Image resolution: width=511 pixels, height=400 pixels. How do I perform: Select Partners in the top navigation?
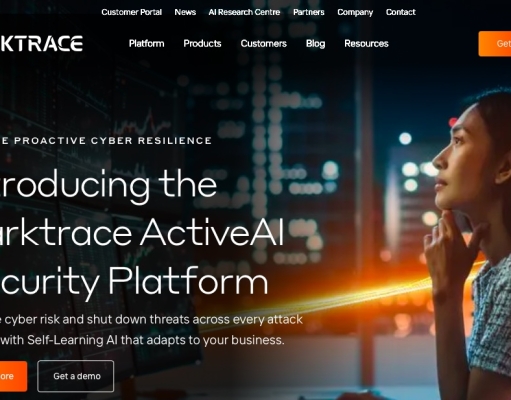pos(309,12)
